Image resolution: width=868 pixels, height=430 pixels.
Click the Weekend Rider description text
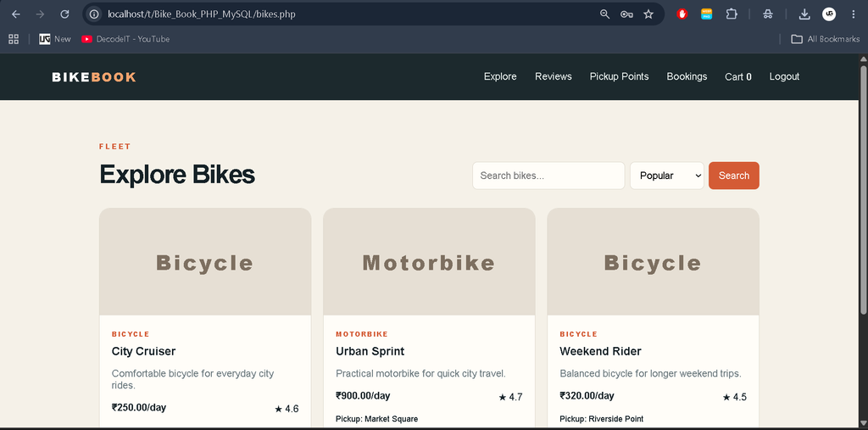(650, 373)
